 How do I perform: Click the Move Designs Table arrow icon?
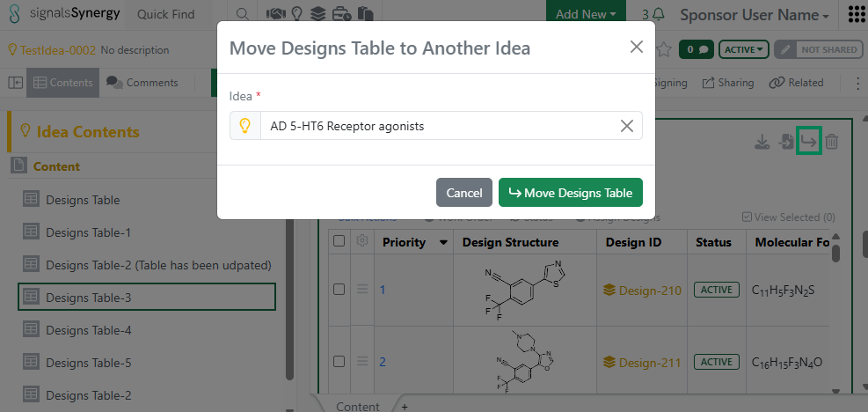(808, 141)
